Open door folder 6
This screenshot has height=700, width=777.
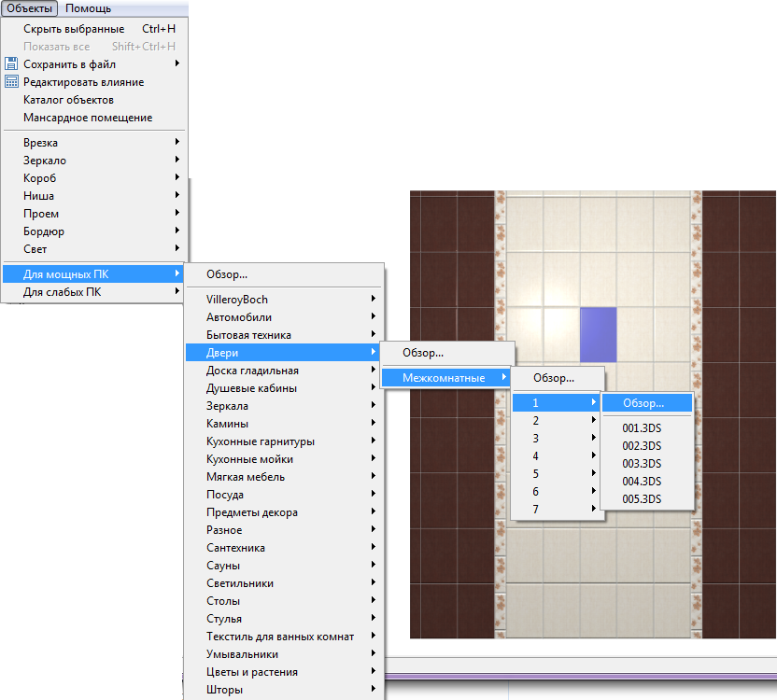click(556, 492)
